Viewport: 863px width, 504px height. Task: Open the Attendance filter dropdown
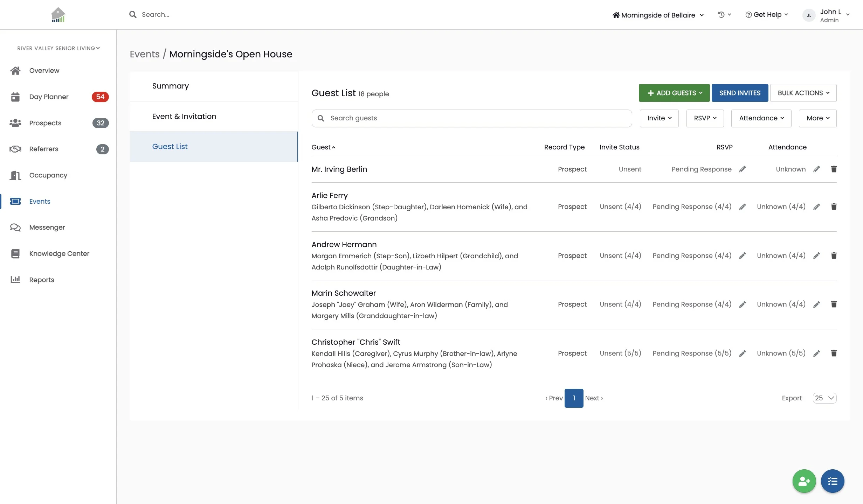point(761,118)
